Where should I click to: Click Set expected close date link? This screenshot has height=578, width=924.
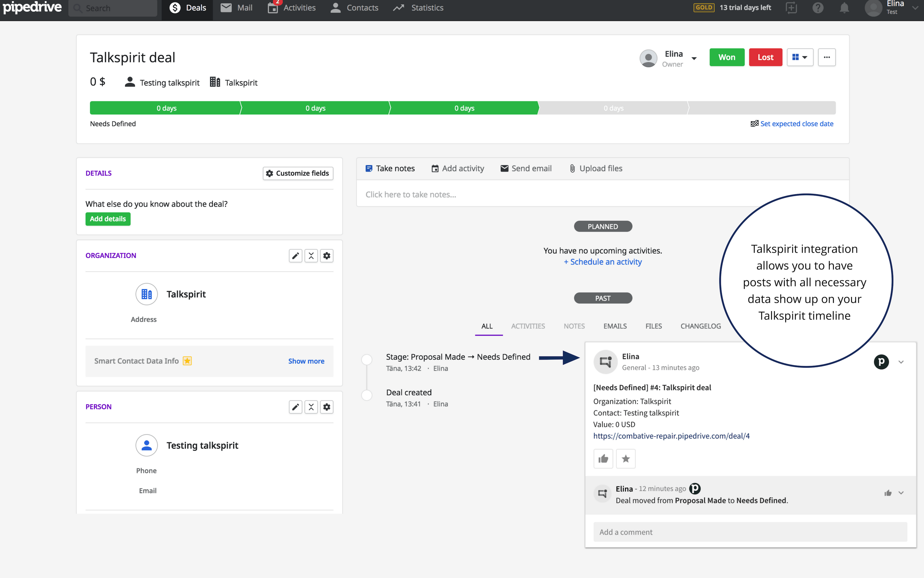point(797,124)
